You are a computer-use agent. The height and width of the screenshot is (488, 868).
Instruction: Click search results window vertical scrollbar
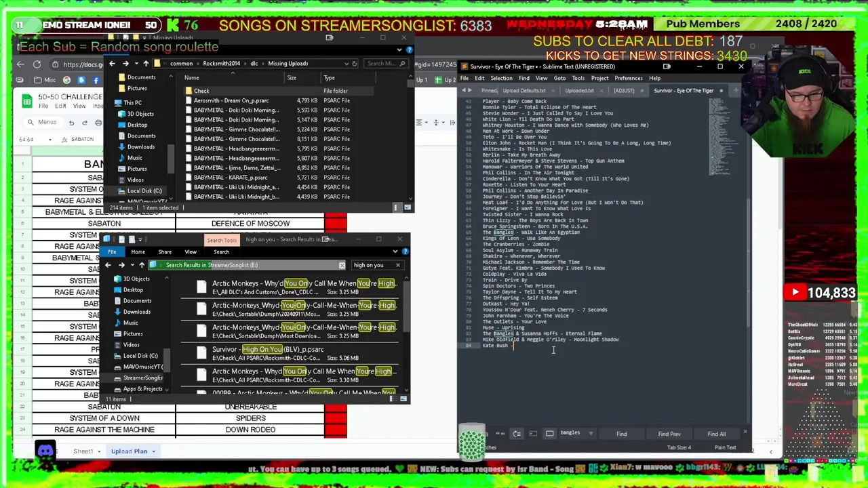407,305
